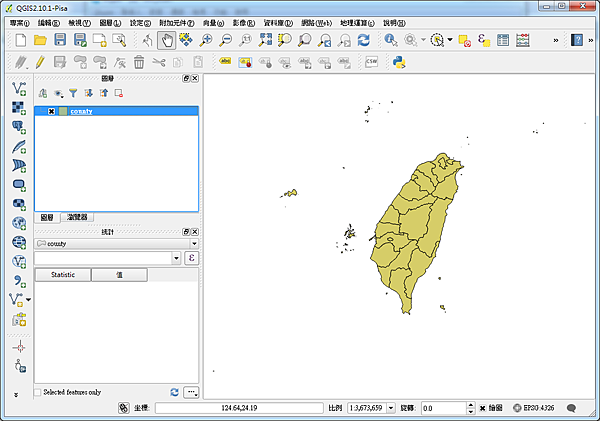Click the Add Raster Layer icon
This screenshot has width=600, height=421.
tap(19, 108)
